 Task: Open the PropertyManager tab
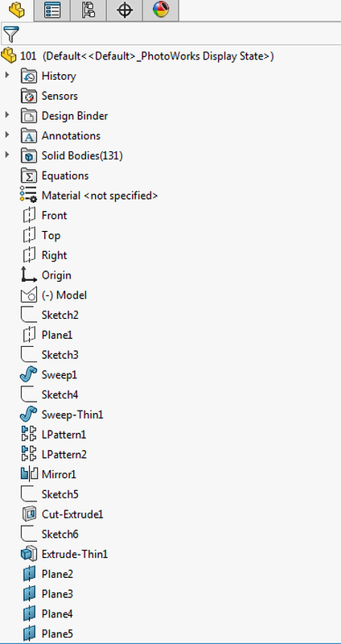(51, 10)
